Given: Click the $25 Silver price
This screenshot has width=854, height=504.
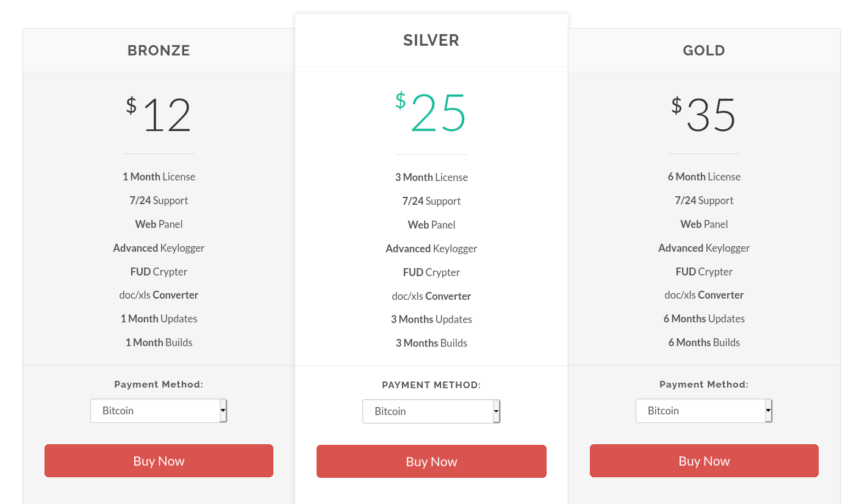Looking at the screenshot, I should tap(431, 113).
